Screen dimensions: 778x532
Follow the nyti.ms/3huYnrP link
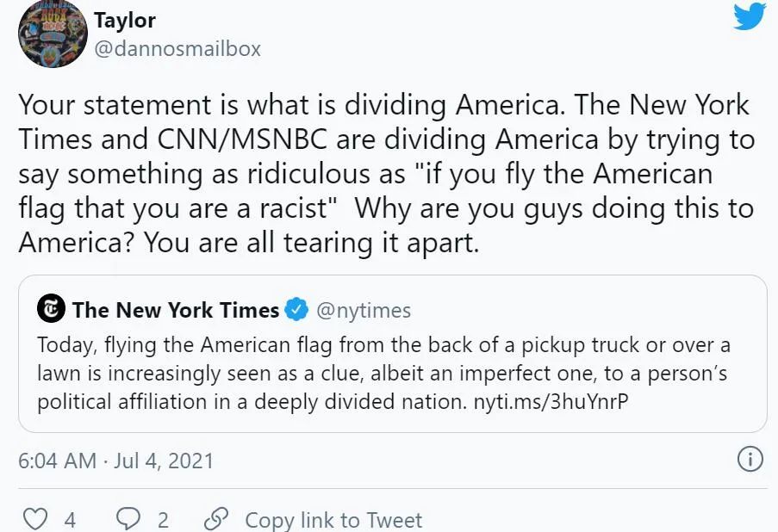pyautogui.click(x=551, y=401)
